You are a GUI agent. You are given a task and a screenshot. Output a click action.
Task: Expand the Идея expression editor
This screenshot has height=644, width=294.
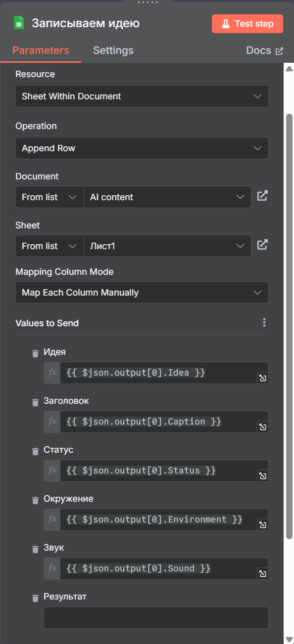[x=263, y=378]
